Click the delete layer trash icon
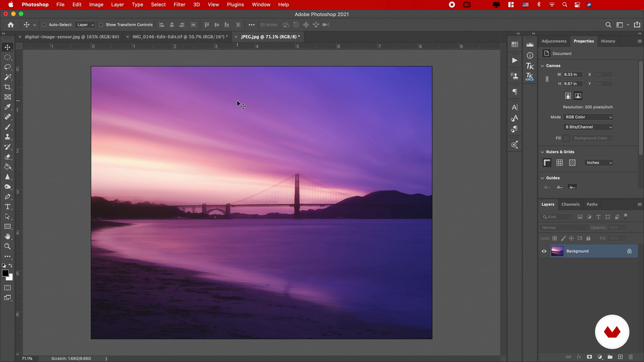 (631, 357)
